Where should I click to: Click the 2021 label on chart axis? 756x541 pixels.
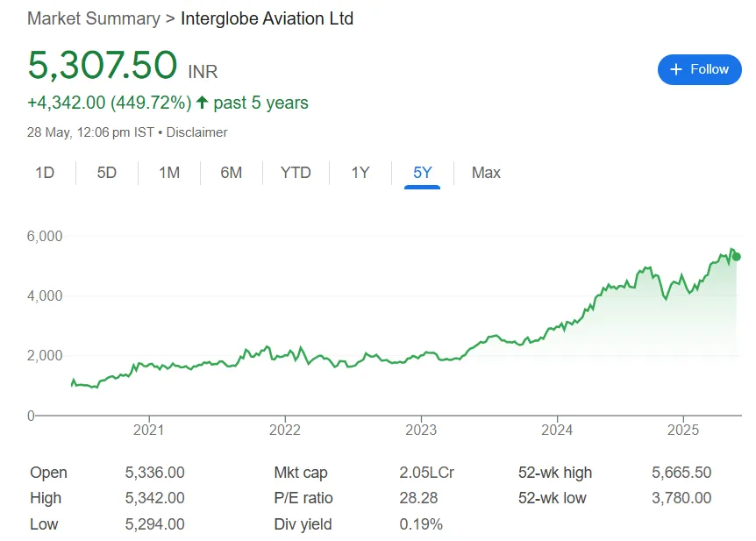tap(149, 431)
